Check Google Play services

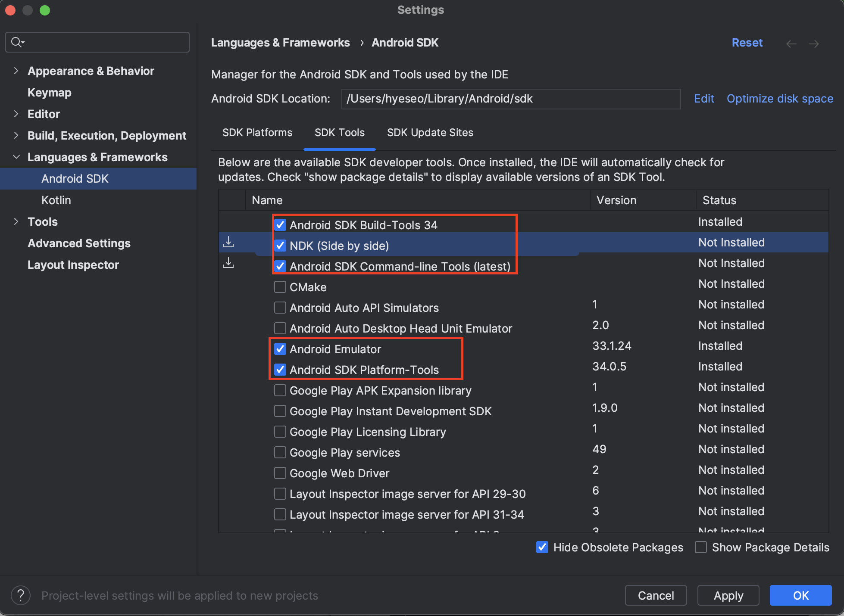tap(280, 452)
